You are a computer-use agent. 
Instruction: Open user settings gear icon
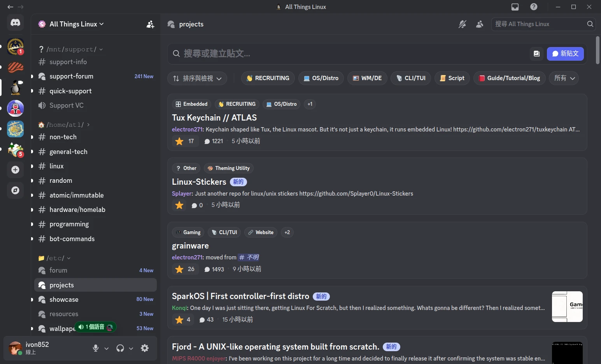pos(145,348)
